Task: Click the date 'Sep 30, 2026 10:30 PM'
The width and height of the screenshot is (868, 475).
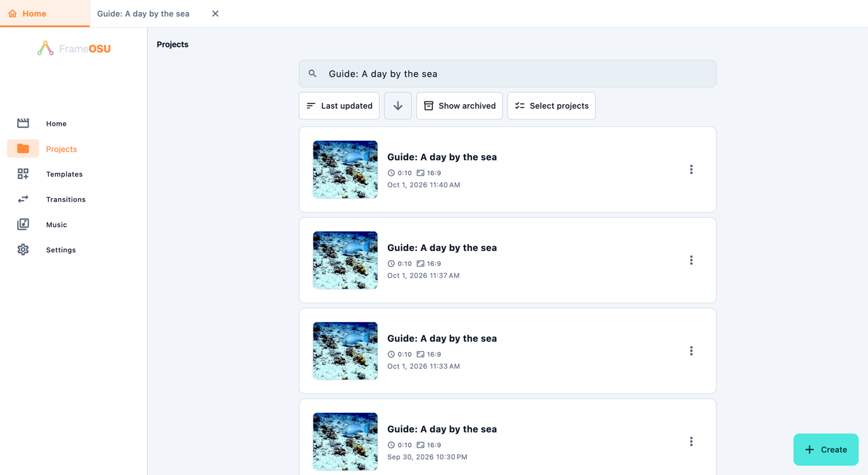Action: point(427,457)
